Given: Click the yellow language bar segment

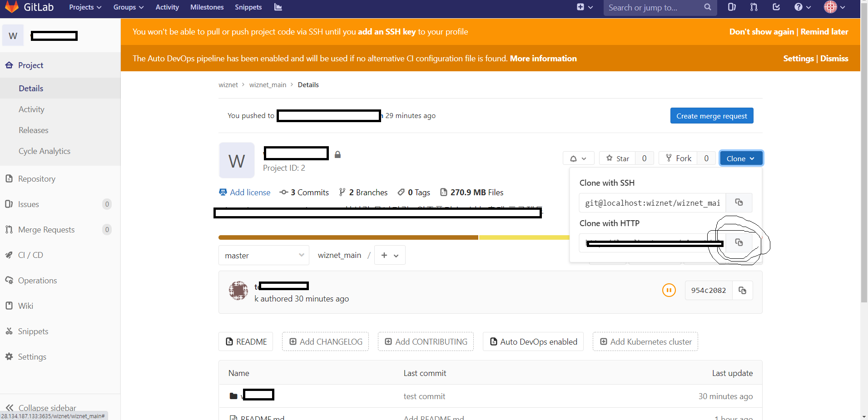Looking at the screenshot, I should pyautogui.click(x=524, y=237).
